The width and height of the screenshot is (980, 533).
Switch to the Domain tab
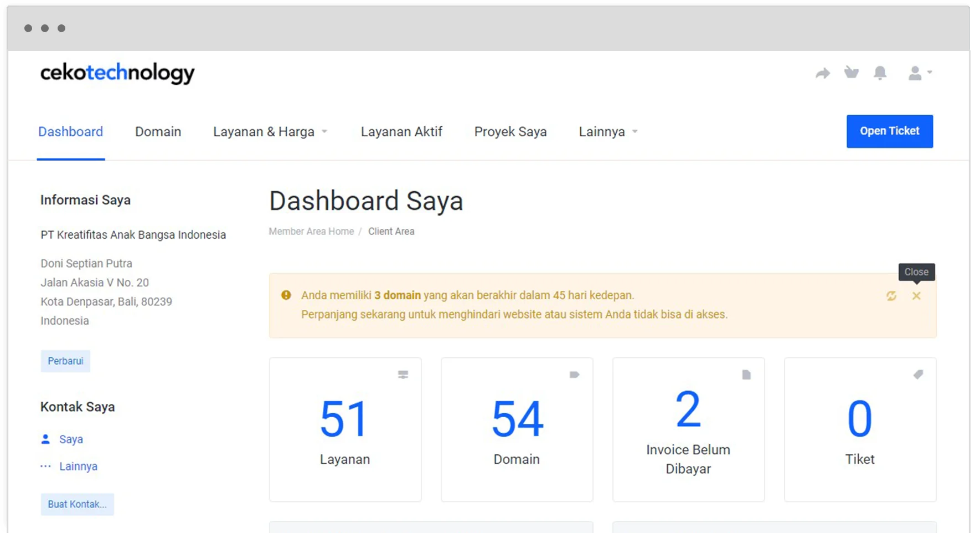click(158, 131)
